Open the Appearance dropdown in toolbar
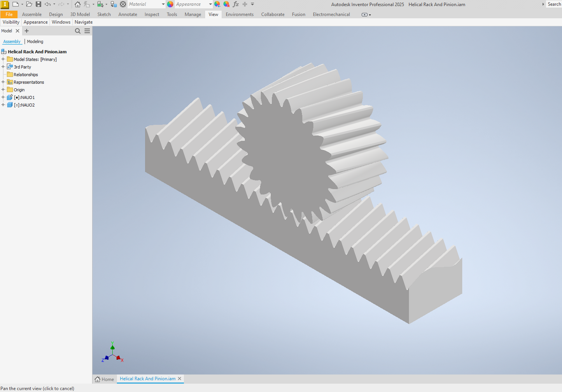The image size is (562, 392). pyautogui.click(x=210, y=4)
